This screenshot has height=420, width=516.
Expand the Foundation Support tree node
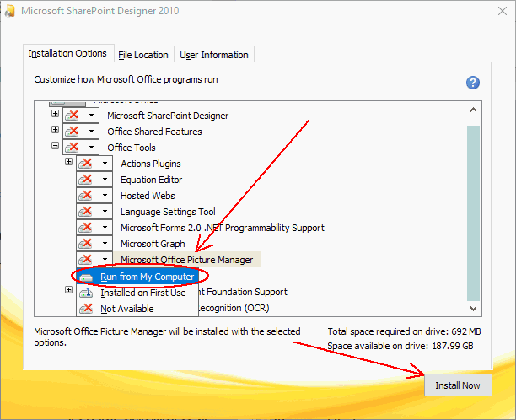tap(68, 290)
